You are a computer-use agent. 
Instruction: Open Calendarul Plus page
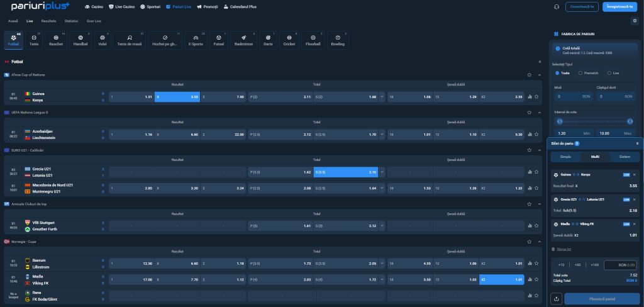[240, 7]
